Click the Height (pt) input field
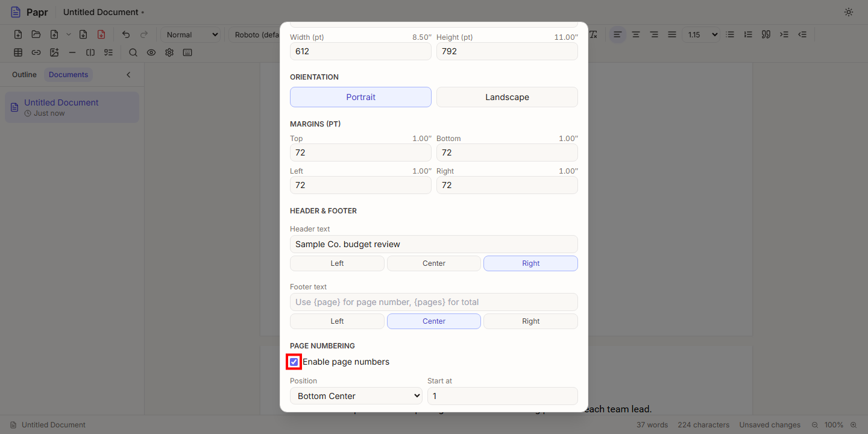868x434 pixels. [507, 51]
